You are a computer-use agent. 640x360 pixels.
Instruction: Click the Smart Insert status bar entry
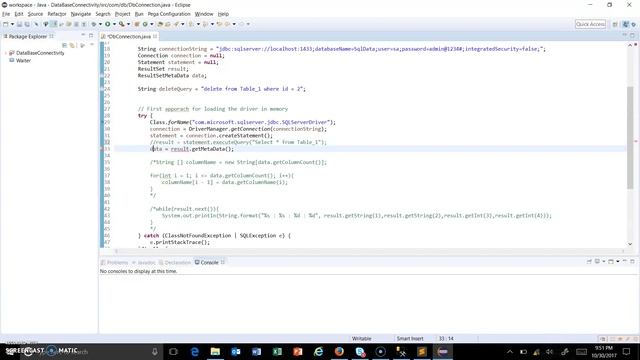coord(410,338)
